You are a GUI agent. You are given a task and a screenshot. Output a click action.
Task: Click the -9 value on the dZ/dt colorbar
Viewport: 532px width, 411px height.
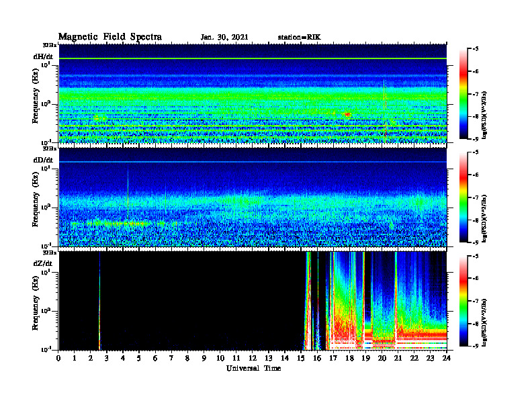pos(475,346)
